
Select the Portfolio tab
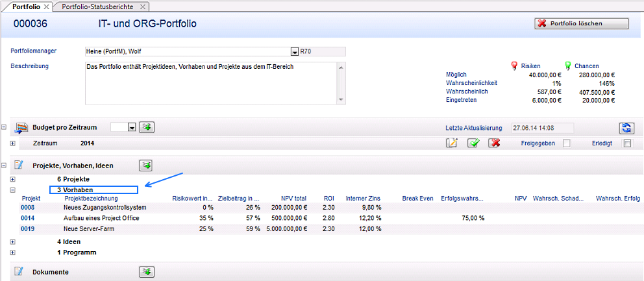click(26, 6)
